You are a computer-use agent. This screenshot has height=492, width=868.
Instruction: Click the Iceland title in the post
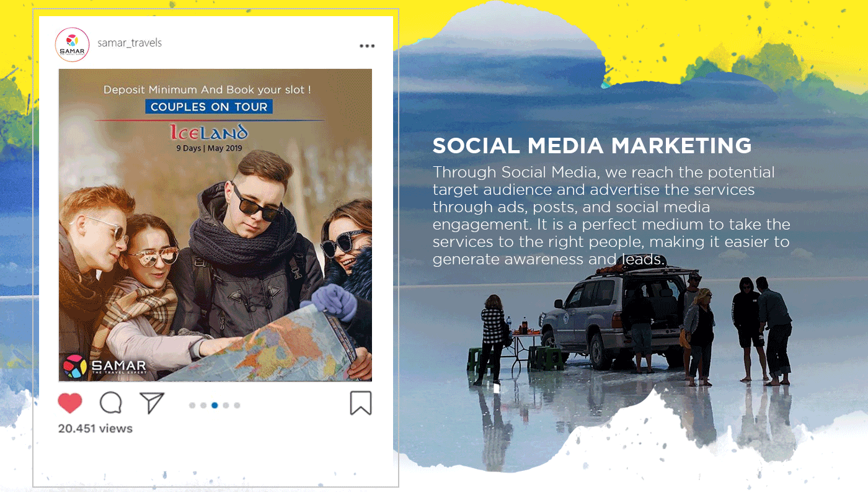tap(209, 132)
